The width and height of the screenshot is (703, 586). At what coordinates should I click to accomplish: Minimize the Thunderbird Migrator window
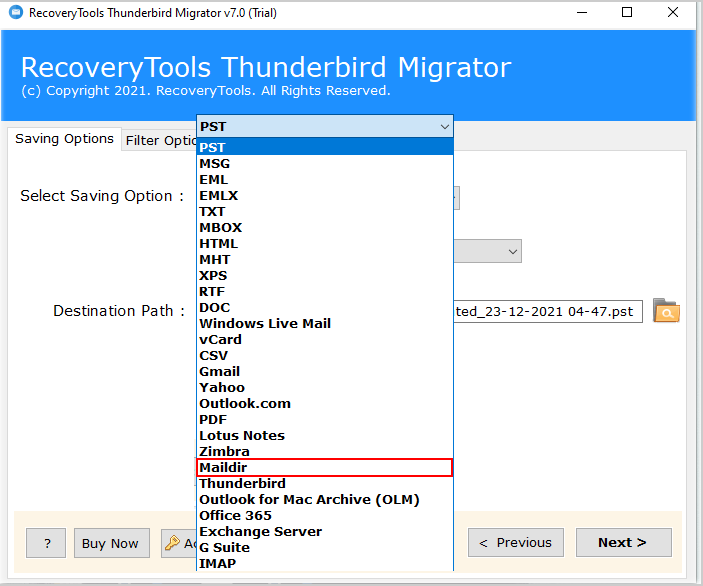[582, 13]
